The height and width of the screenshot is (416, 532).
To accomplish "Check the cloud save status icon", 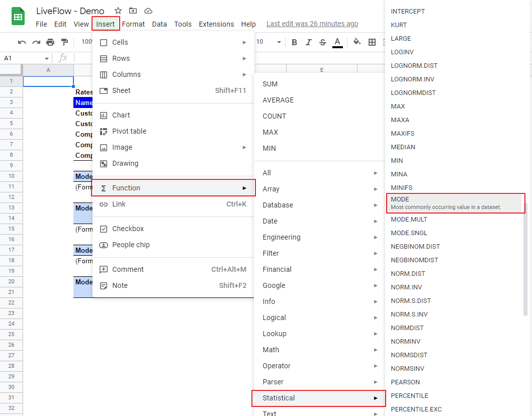I will click(148, 11).
